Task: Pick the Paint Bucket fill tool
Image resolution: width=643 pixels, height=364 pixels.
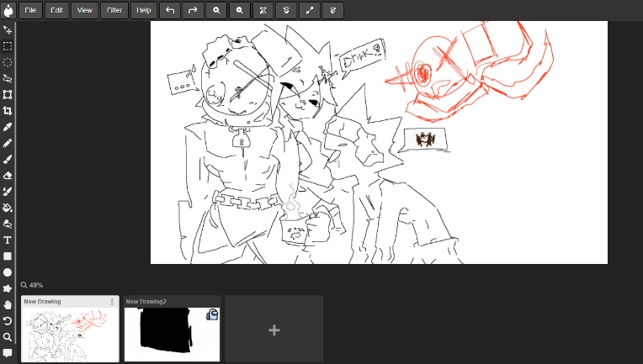Action: click(8, 208)
